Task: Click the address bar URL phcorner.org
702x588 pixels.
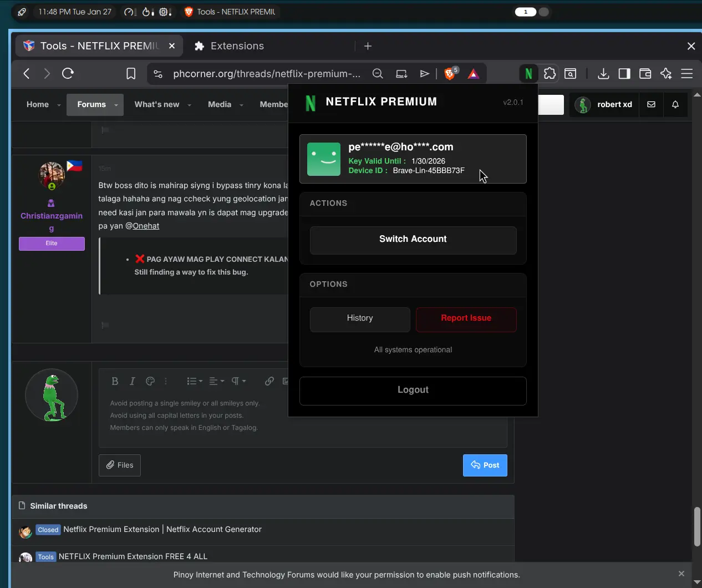Action: [x=266, y=74]
